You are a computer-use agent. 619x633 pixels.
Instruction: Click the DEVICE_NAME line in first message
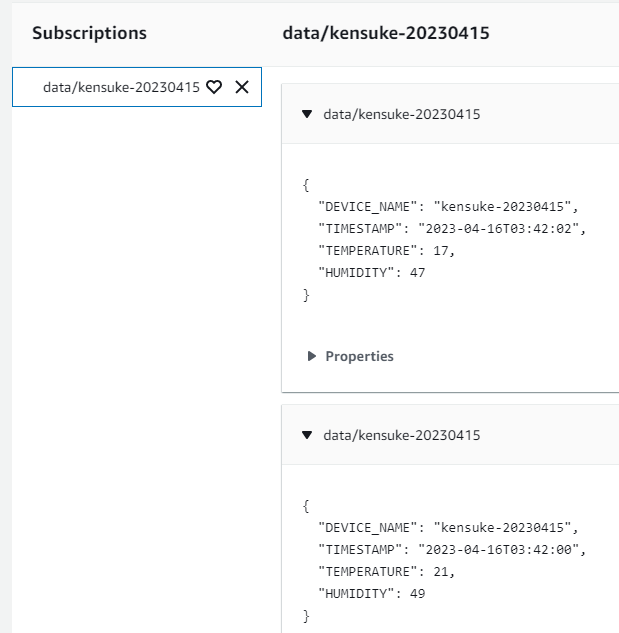pyautogui.click(x=448, y=207)
